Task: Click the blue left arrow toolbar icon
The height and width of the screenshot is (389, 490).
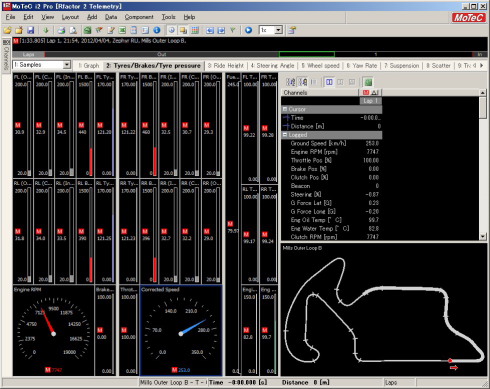Action: [x=210, y=30]
